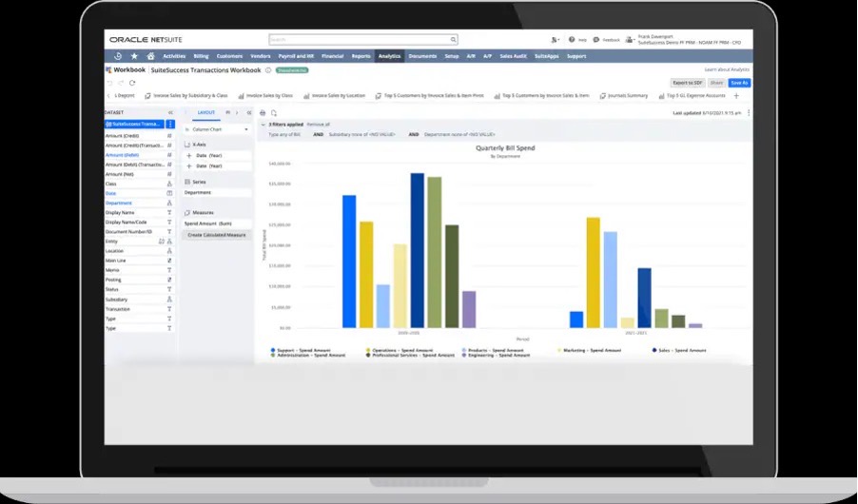Screen dimensions: 858x504
Task: Collapse the 3 filters applied section
Action: (263, 125)
